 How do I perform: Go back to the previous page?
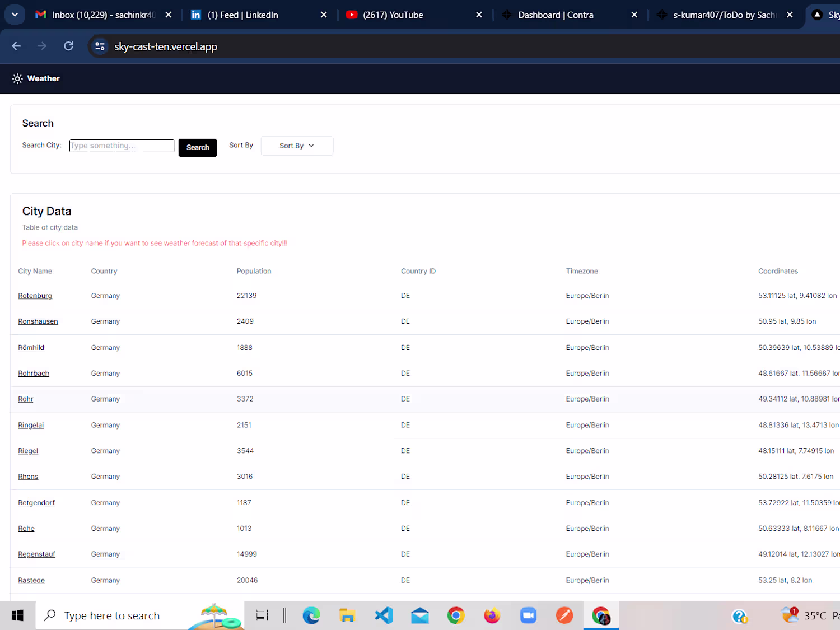click(16, 46)
